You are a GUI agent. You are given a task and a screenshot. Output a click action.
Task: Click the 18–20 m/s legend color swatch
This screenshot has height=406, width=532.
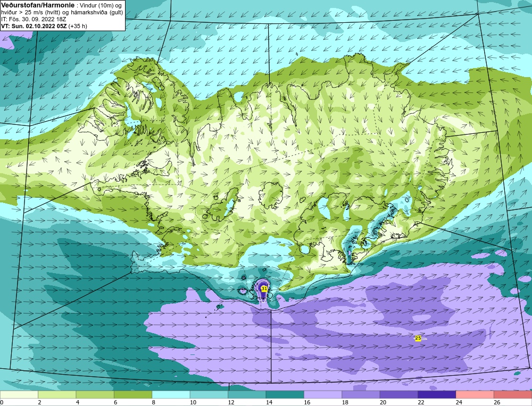point(361,395)
